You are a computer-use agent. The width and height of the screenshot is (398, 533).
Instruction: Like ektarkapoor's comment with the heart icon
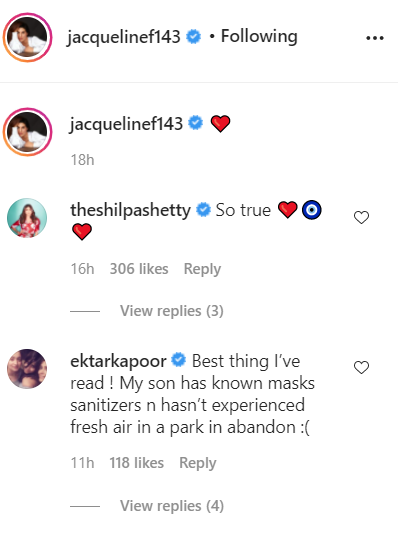coord(361,367)
